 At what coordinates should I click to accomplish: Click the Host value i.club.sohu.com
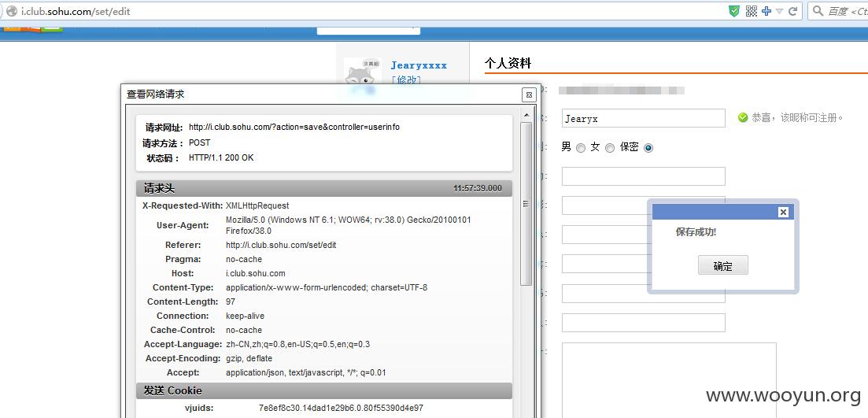click(x=255, y=273)
